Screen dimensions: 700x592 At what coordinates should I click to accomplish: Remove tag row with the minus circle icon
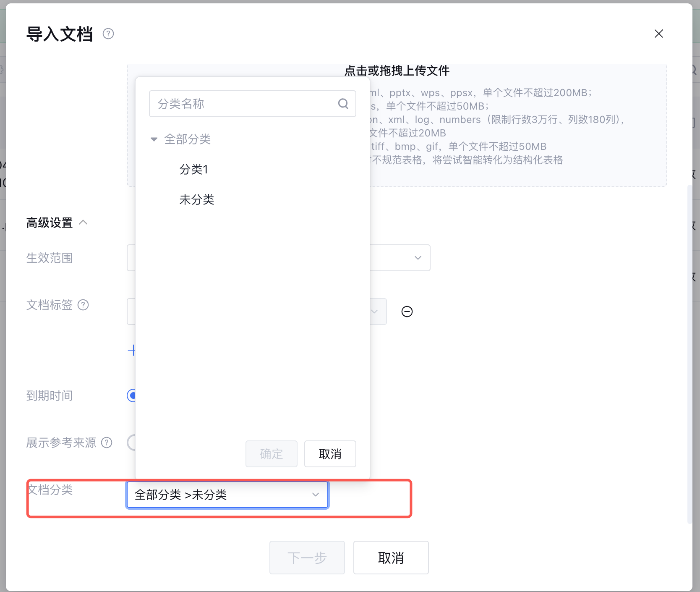click(x=407, y=312)
